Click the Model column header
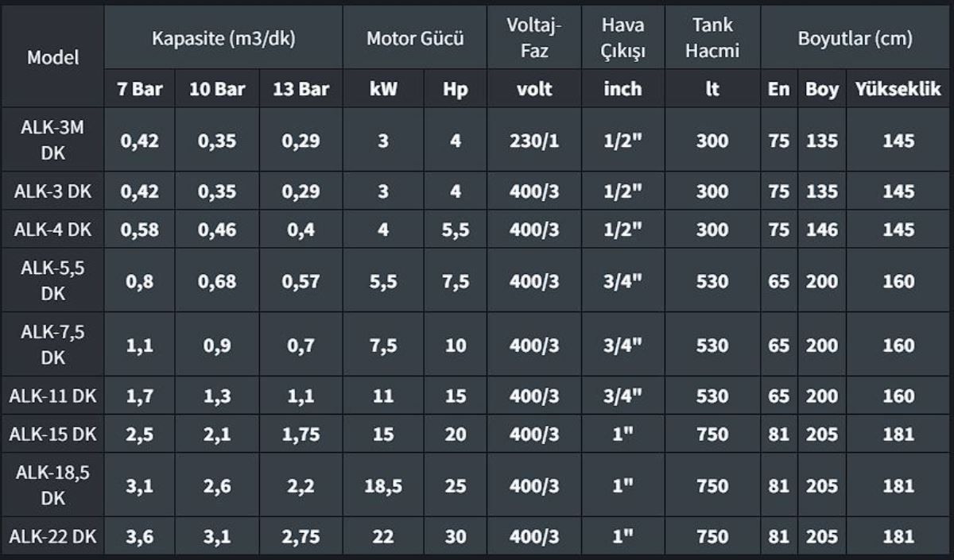The image size is (954, 560). (x=53, y=57)
